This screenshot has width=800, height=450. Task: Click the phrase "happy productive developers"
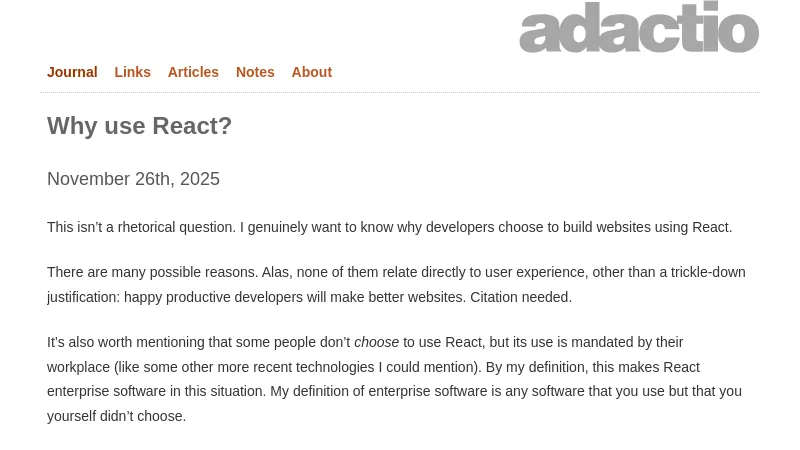coord(213,297)
